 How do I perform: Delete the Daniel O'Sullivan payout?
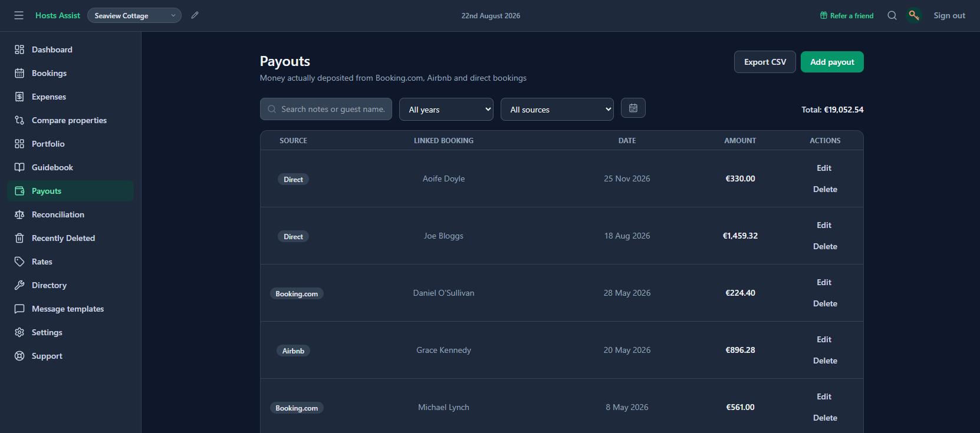pyautogui.click(x=825, y=303)
